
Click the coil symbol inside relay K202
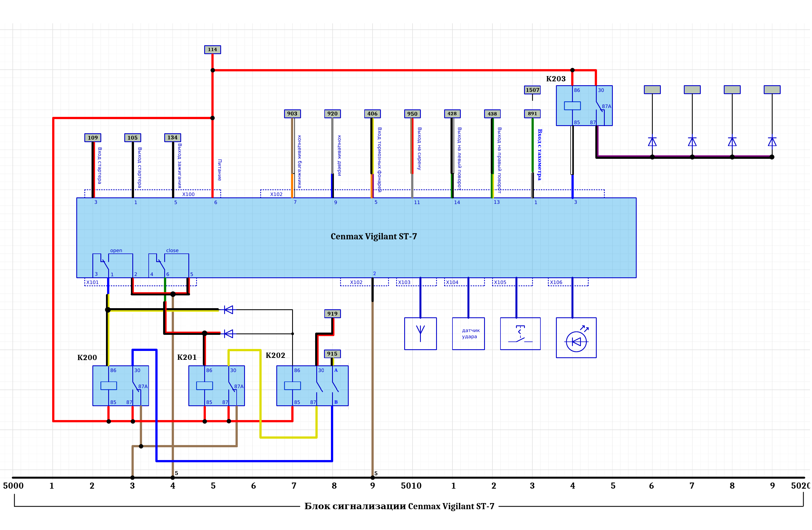293,386
